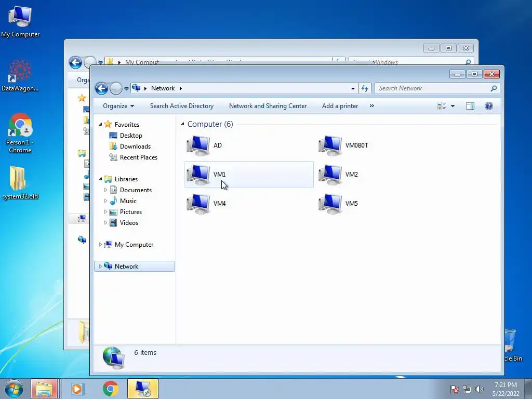Show more toolbar commands chevron
Screen dimensions: 532x399
[372, 106]
